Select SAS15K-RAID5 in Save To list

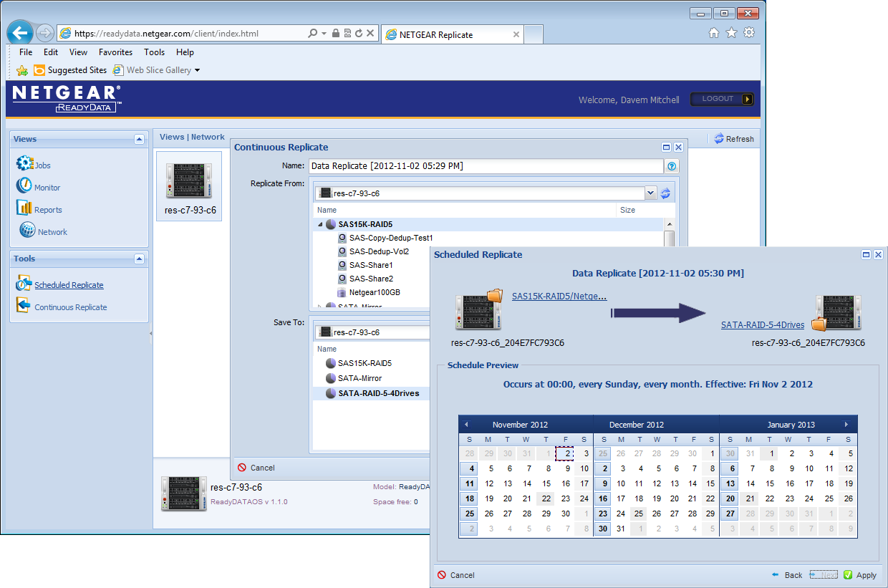pos(365,363)
